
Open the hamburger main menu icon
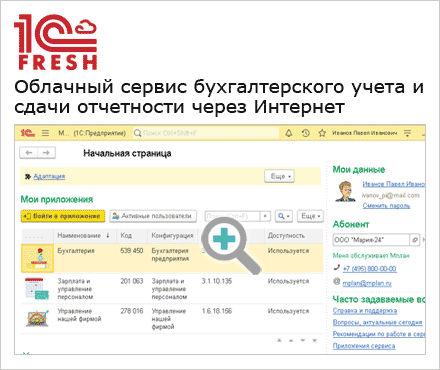(x=45, y=133)
